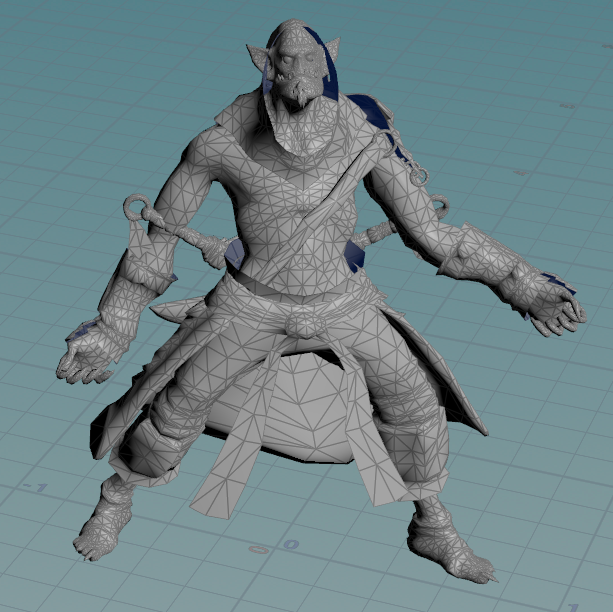The image size is (613, 612).
Task: Click the orange origin marker on grid
Action: pos(259,550)
